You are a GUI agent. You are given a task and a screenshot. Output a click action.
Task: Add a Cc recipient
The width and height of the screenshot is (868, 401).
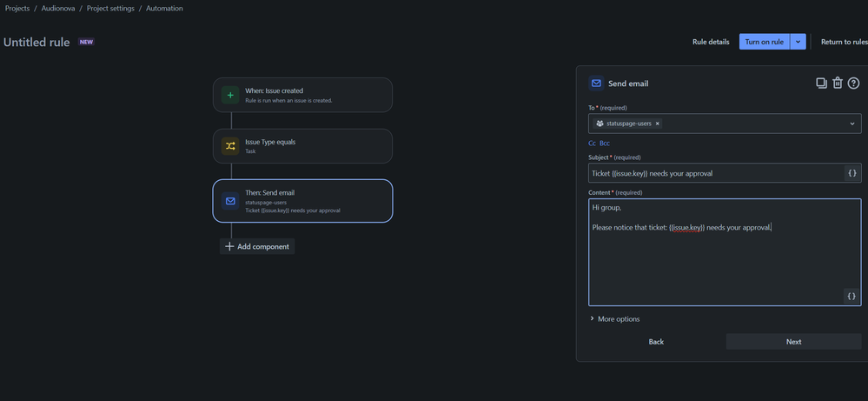pos(593,143)
